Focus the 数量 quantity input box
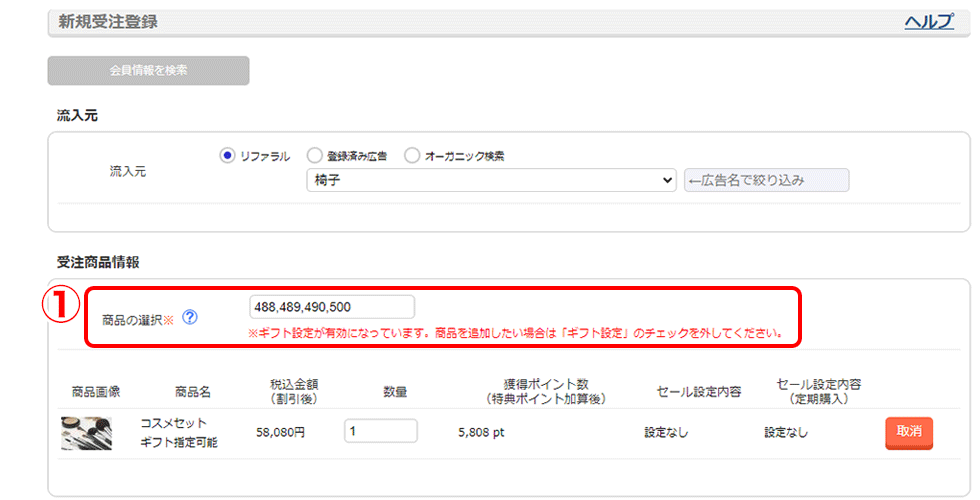This screenshot has width=980, height=500. [380, 432]
